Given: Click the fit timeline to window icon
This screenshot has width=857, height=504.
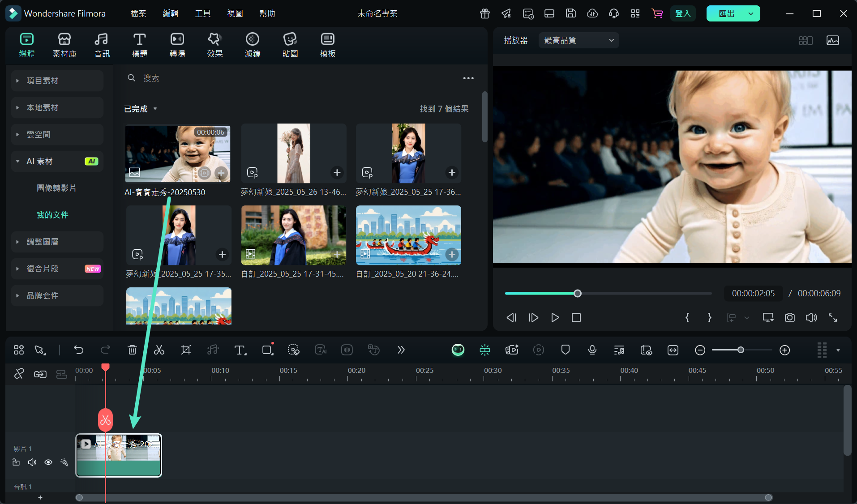Looking at the screenshot, I should click(x=673, y=350).
